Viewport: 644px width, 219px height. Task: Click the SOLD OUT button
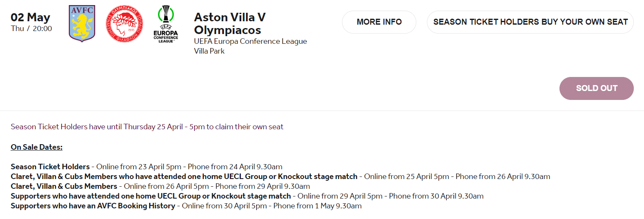click(x=596, y=88)
